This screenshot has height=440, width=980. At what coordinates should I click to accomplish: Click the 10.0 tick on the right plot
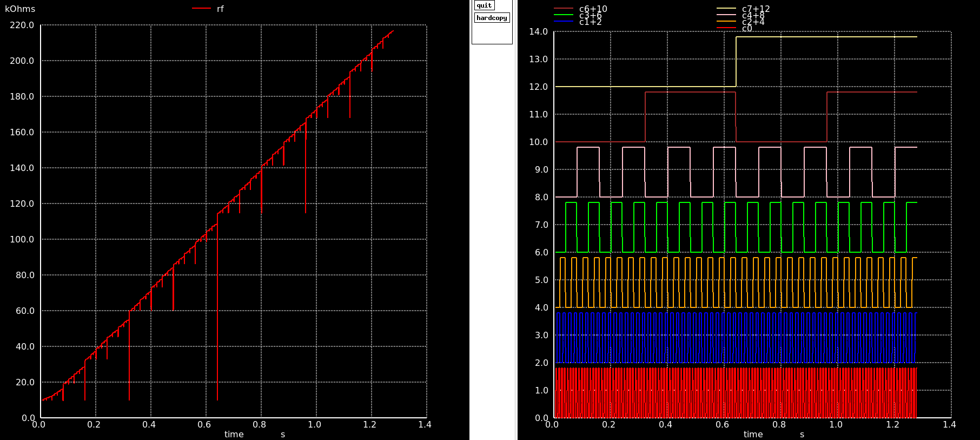[538, 142]
